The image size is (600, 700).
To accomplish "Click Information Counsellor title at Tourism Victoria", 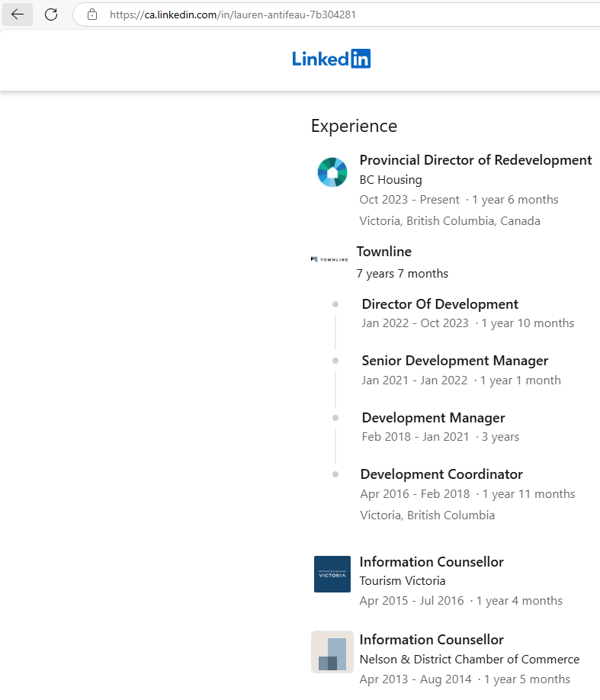I will 432,562.
